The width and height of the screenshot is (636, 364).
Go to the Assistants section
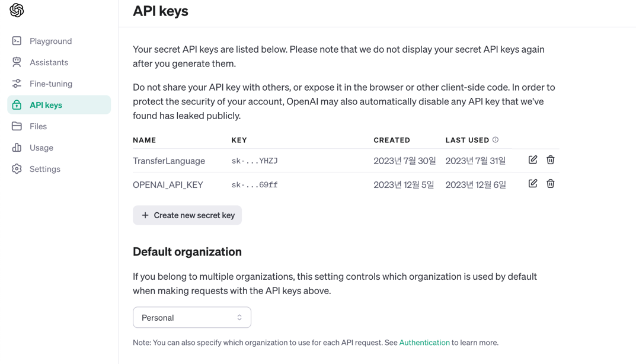49,62
